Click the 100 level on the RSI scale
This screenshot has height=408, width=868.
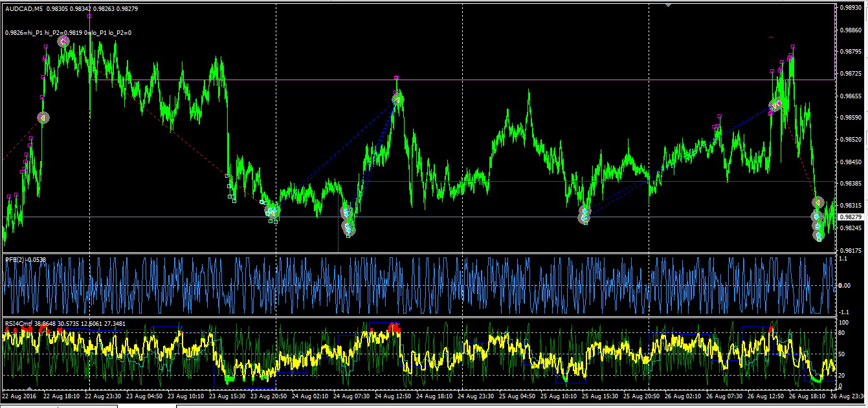pyautogui.click(x=843, y=322)
